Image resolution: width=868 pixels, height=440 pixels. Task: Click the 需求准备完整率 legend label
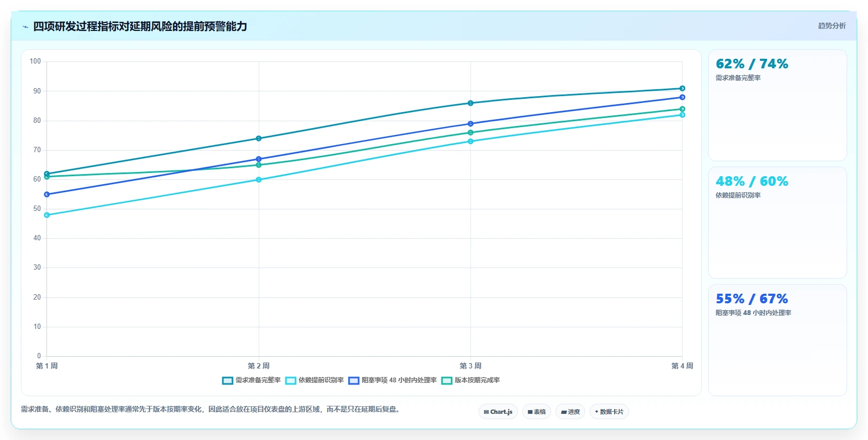click(258, 380)
